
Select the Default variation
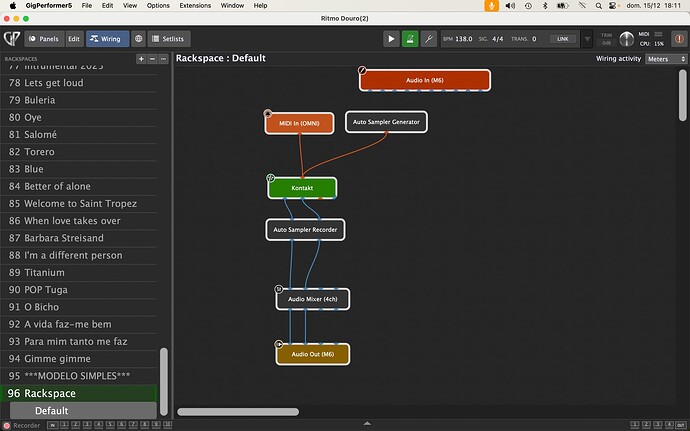83,411
